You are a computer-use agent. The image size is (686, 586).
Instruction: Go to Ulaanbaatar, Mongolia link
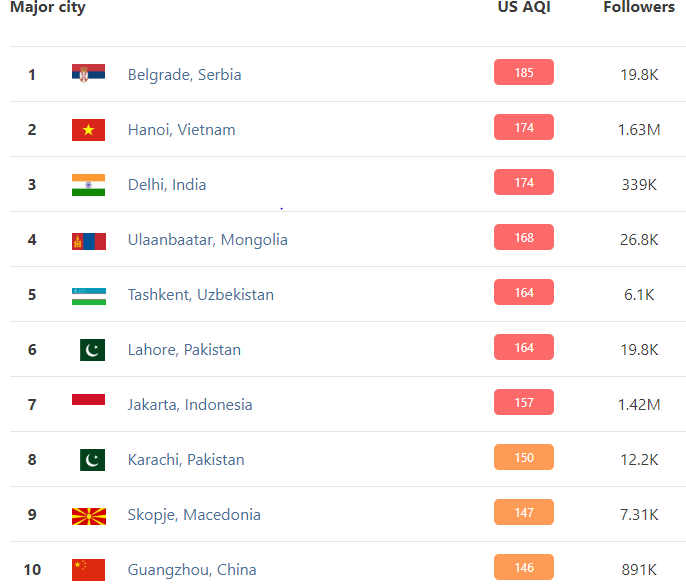tap(207, 240)
